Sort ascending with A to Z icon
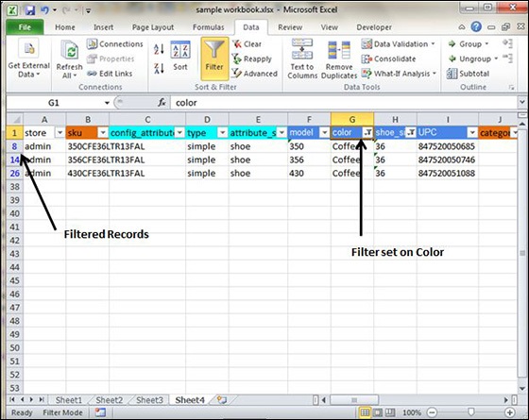The width and height of the screenshot is (529, 420). click(159, 49)
